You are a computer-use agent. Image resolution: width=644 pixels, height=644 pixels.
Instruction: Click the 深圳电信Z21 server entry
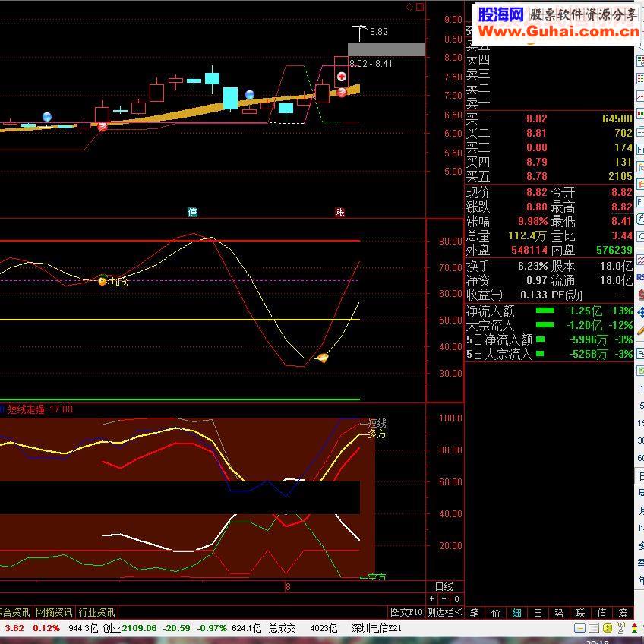coord(376,628)
